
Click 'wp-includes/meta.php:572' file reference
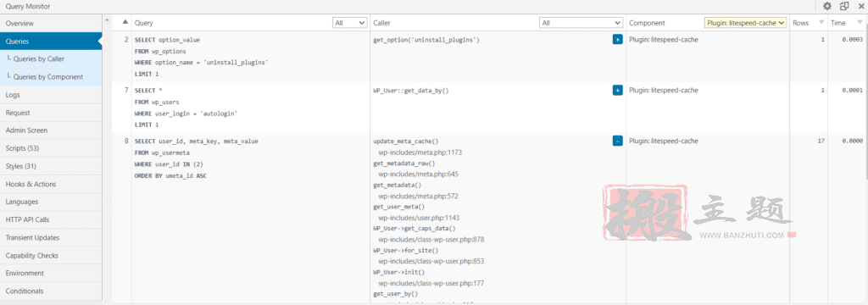click(419, 196)
